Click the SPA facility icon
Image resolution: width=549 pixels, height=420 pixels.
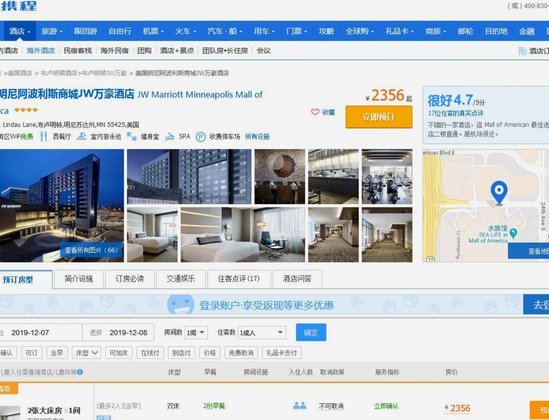pyautogui.click(x=169, y=136)
